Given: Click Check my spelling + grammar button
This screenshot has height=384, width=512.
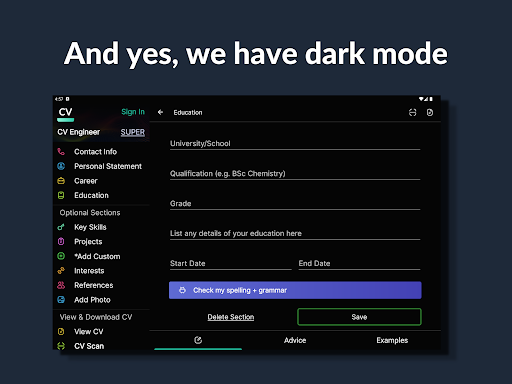Looking at the screenshot, I should point(295,290).
